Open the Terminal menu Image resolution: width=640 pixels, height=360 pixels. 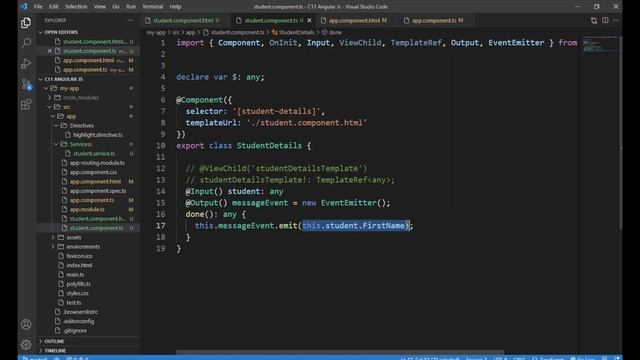(153, 7)
